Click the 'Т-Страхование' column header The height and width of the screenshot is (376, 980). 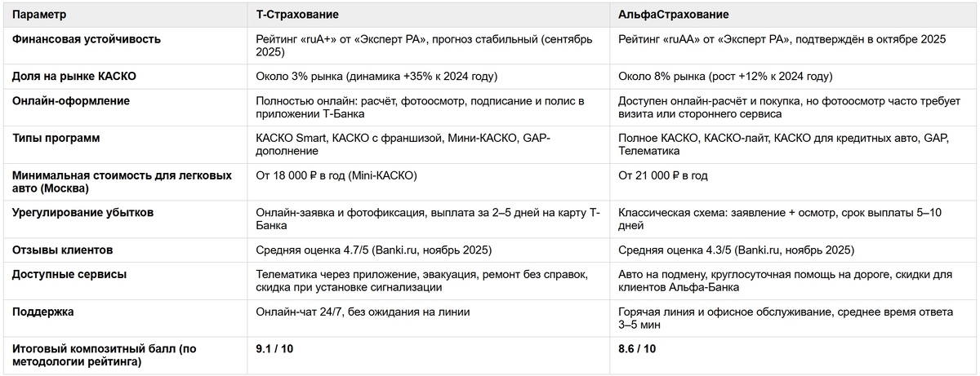coord(297,15)
